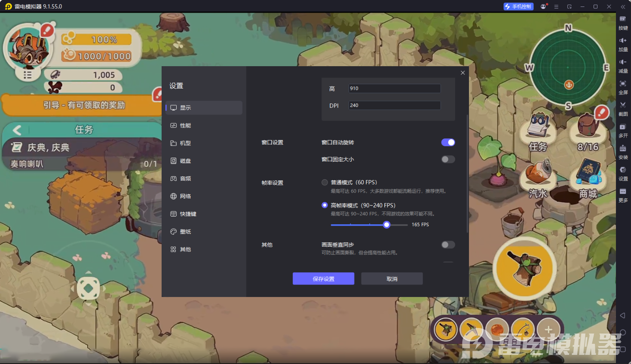
Task: Click the 高 height input field
Action: [x=394, y=89]
